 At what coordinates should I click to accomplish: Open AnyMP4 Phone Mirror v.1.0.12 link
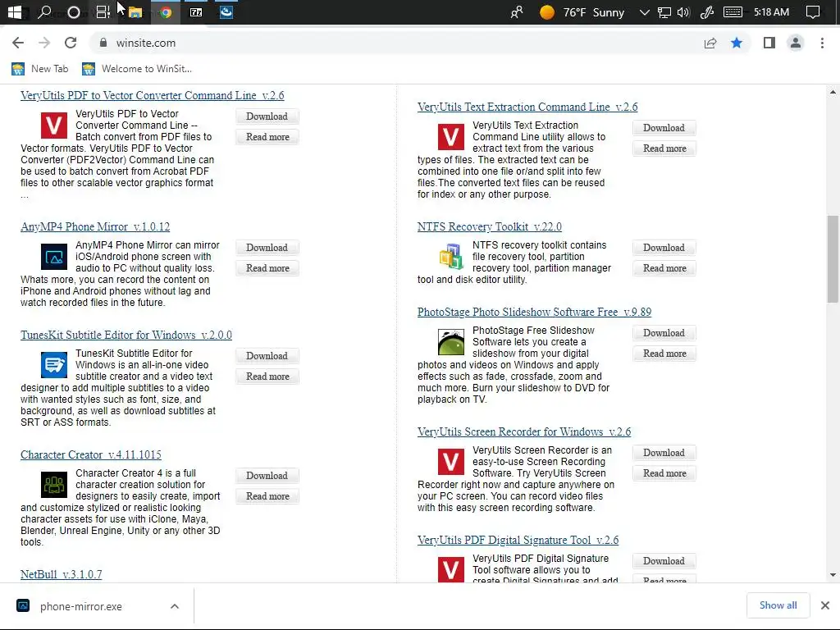95,226
